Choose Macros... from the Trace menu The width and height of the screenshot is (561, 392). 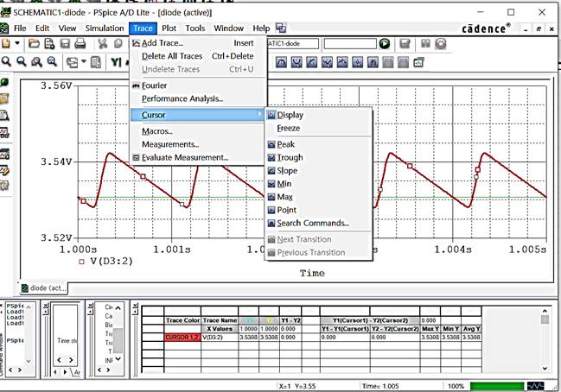(197, 131)
